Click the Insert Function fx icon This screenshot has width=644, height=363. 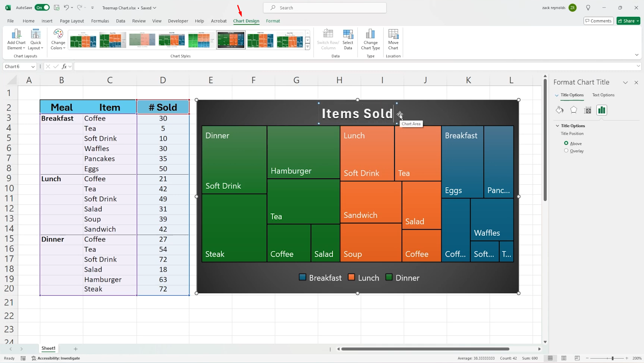coord(65,66)
